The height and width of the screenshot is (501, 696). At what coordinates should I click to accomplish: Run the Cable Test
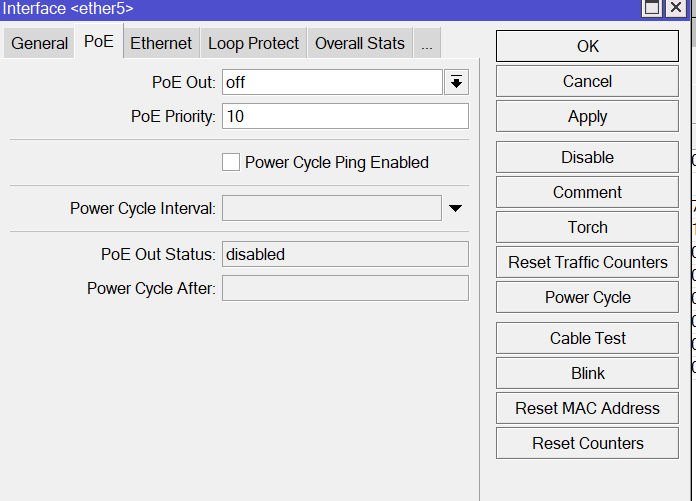point(587,338)
